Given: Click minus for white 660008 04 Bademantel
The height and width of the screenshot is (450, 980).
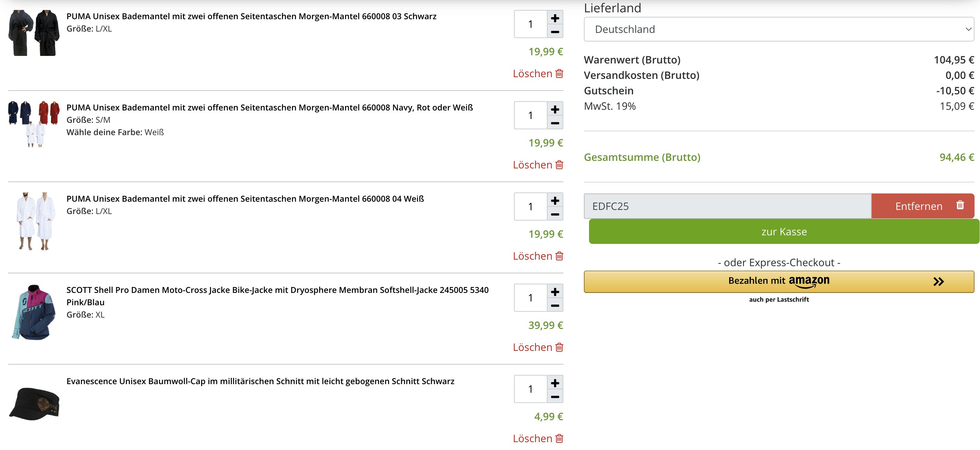Looking at the screenshot, I should pos(555,214).
